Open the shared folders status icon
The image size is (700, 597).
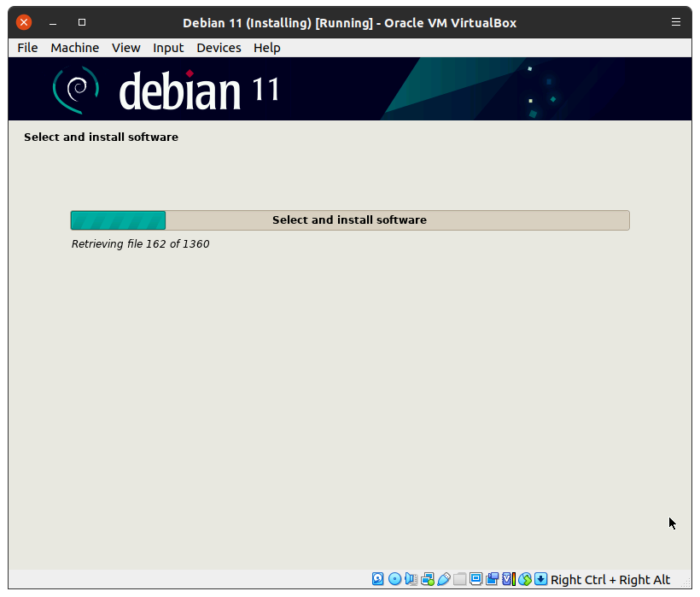(459, 579)
